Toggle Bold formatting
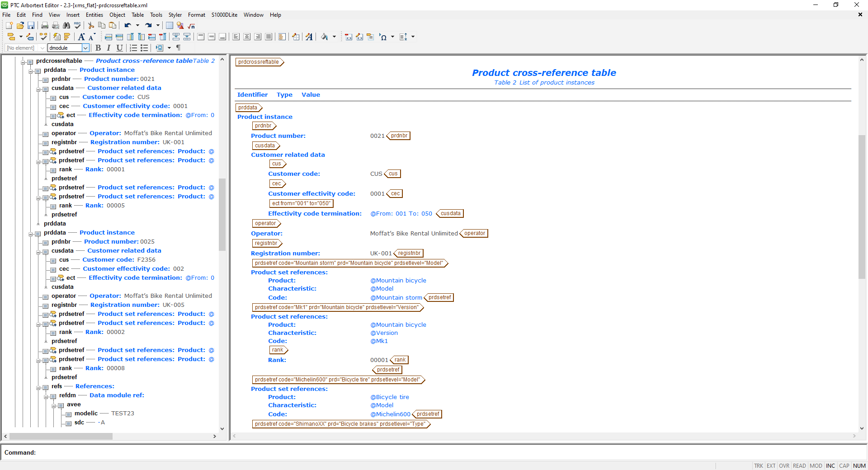Screen dimensions: 868x470 pyautogui.click(x=99, y=48)
